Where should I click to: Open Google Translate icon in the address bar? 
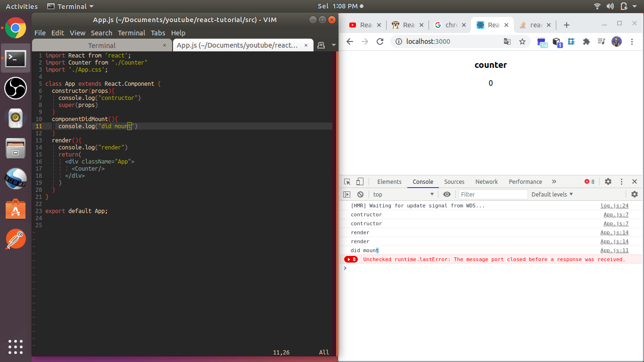tap(507, 41)
